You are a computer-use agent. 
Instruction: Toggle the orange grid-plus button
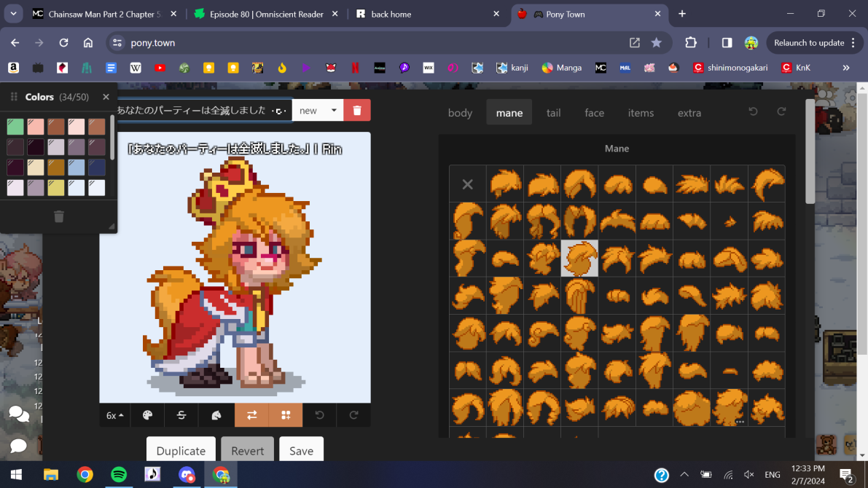[286, 415]
